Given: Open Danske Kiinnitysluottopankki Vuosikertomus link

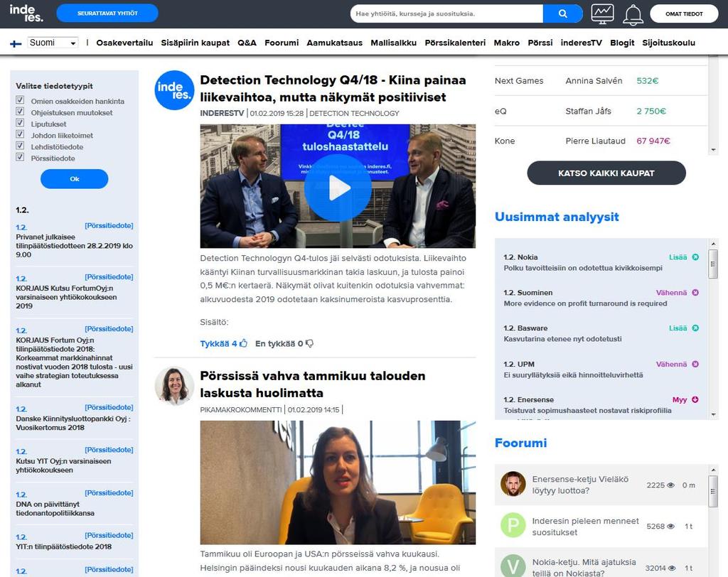Looking at the screenshot, I should pyautogui.click(x=73, y=423).
